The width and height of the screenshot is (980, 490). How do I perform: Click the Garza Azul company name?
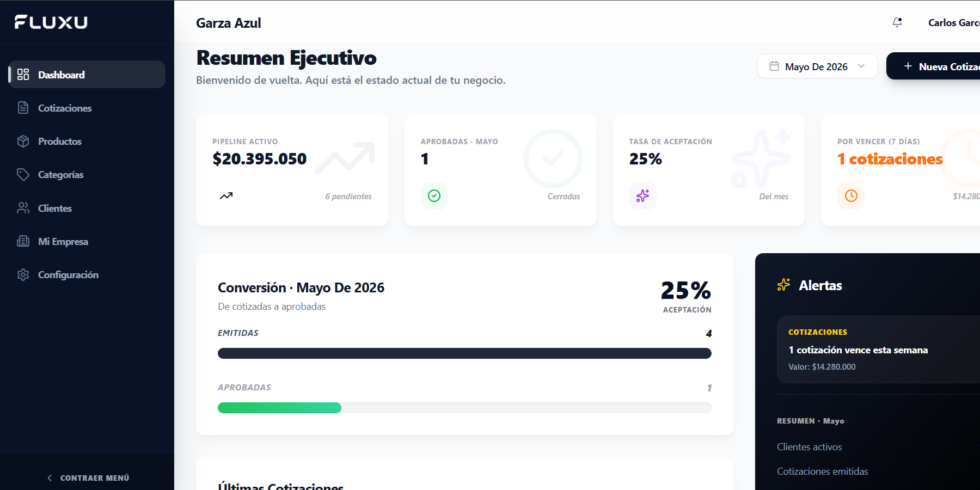click(229, 23)
